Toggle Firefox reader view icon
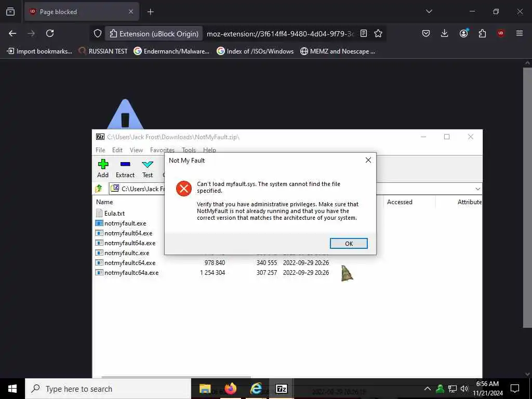This screenshot has height=399, width=532. click(364, 33)
